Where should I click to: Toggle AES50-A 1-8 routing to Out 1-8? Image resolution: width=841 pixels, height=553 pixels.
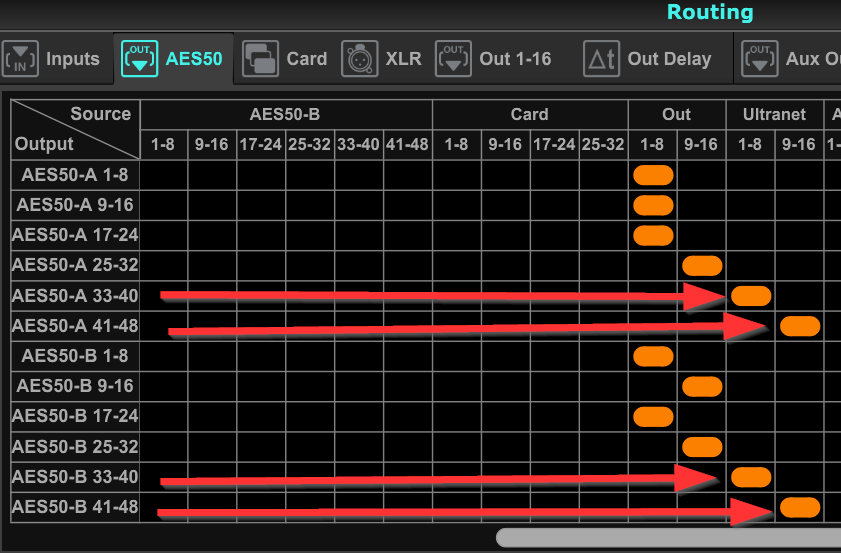pyautogui.click(x=653, y=176)
